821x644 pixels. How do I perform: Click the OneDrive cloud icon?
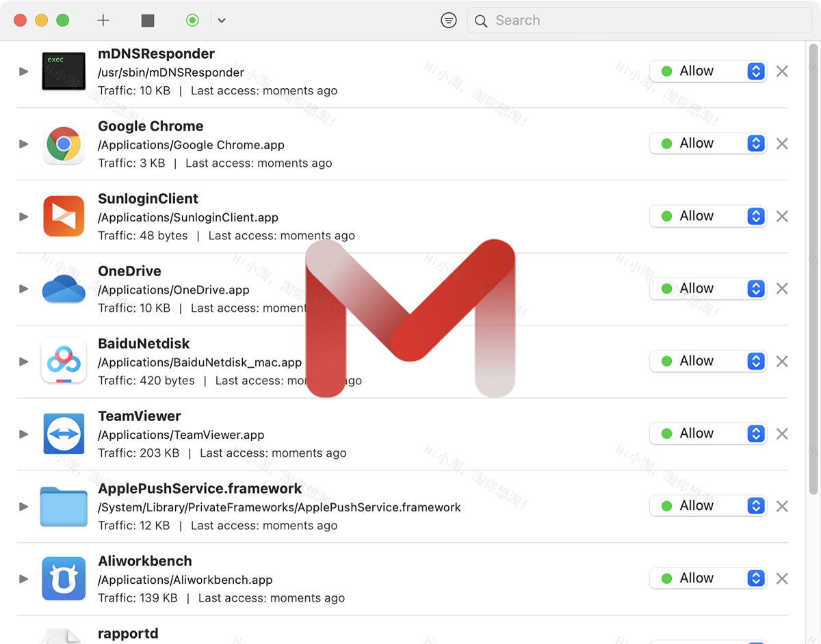coord(64,289)
